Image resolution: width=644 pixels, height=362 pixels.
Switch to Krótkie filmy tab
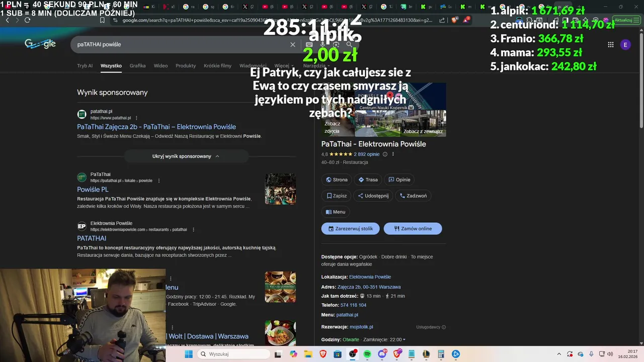click(x=217, y=66)
